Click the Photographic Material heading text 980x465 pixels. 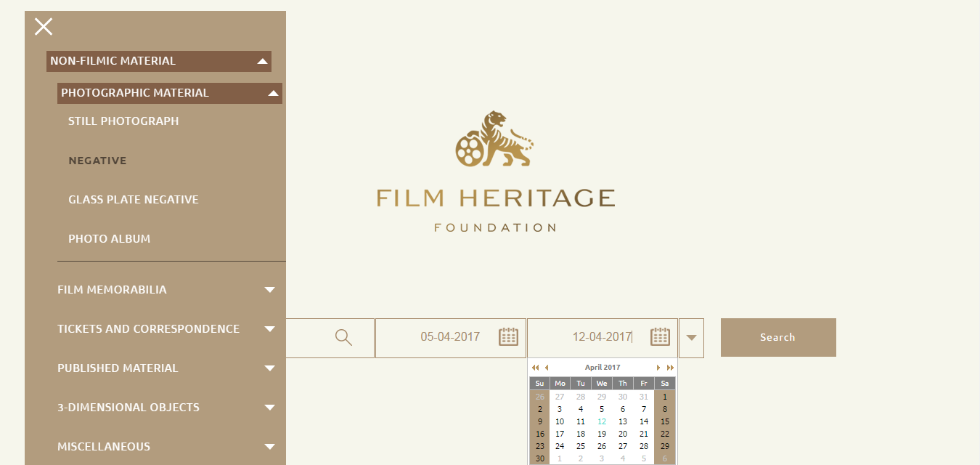coord(135,93)
